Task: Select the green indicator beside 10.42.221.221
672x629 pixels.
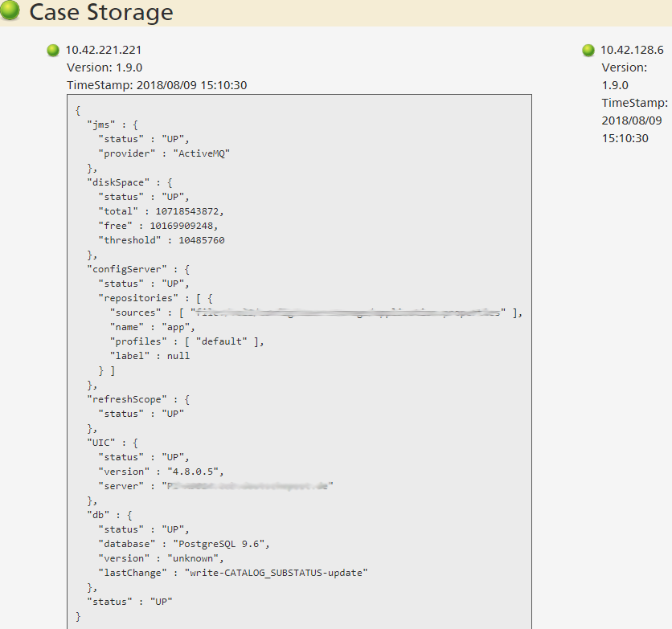Action: pyautogui.click(x=52, y=50)
